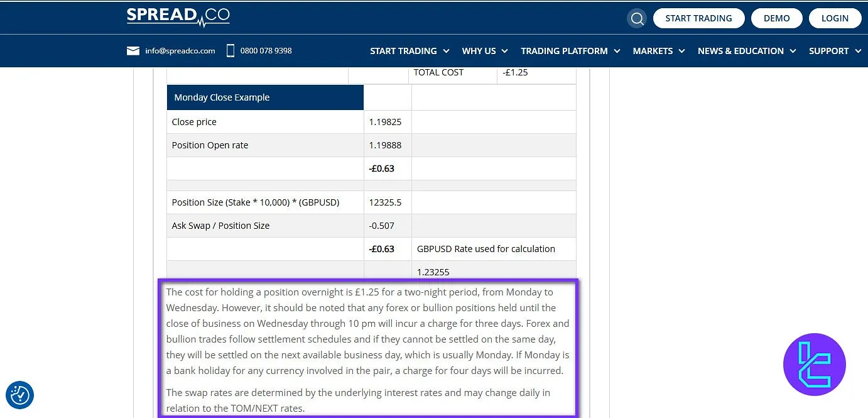The image size is (868, 418).
Task: Expand the NEWS & EDUCATION dropdown chevron
Action: coord(793,51)
